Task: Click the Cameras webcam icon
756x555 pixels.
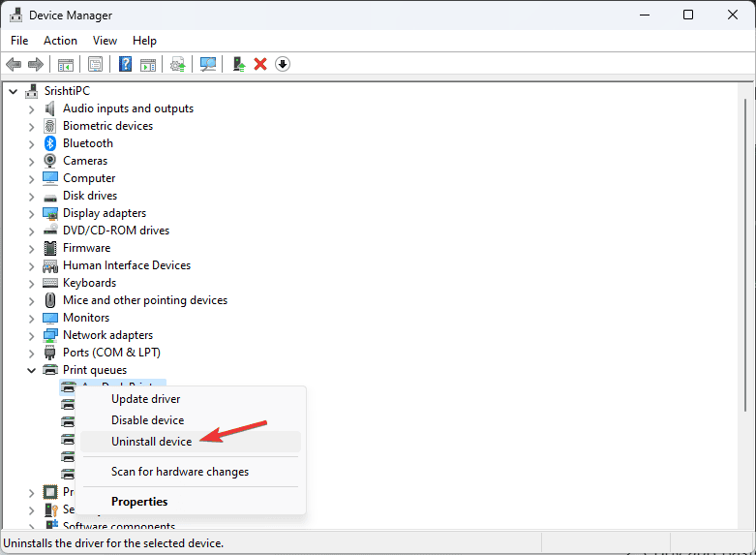Action: [x=50, y=161]
